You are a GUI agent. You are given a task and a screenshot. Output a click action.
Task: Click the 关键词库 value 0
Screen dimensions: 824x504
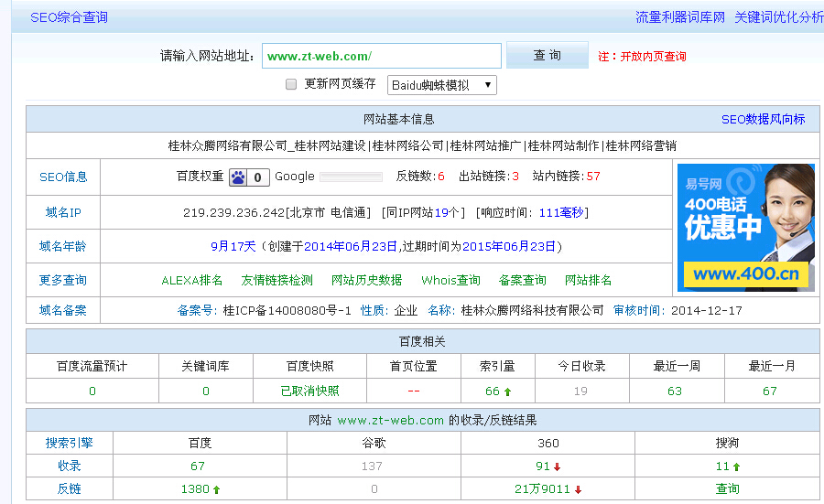206,391
